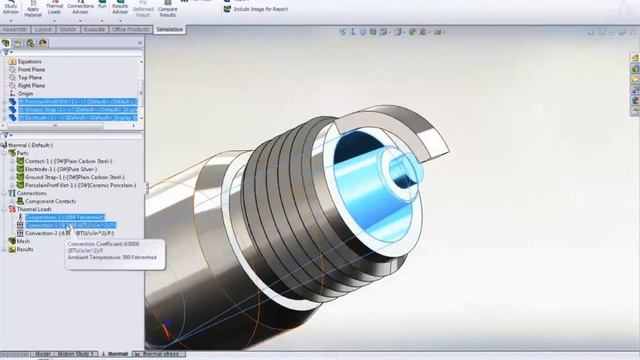The image size is (640, 360).
Task: Run the simulation study
Action: (x=102, y=5)
